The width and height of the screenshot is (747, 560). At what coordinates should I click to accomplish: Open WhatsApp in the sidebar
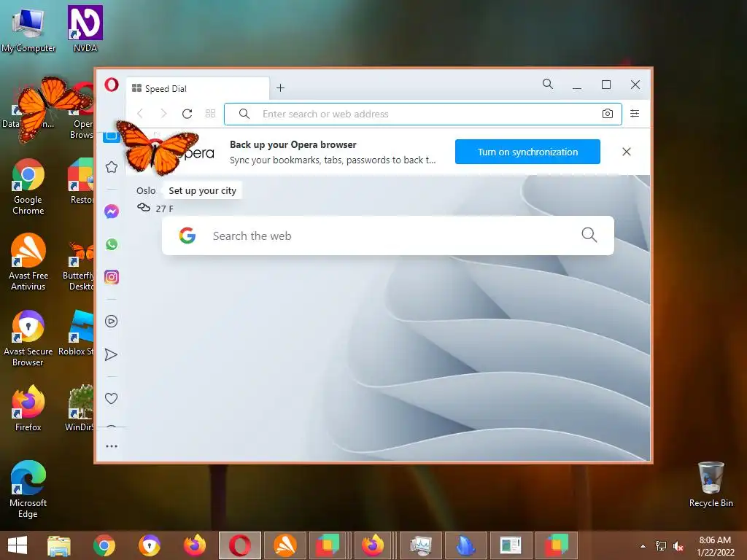112,244
